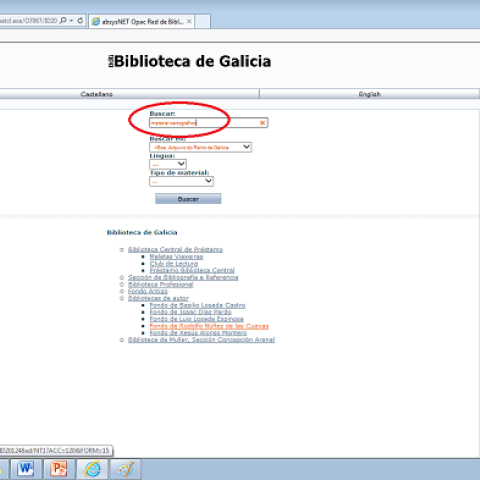The height and width of the screenshot is (480, 480).
Task: Switch language to Castellano
Action: pyautogui.click(x=97, y=94)
